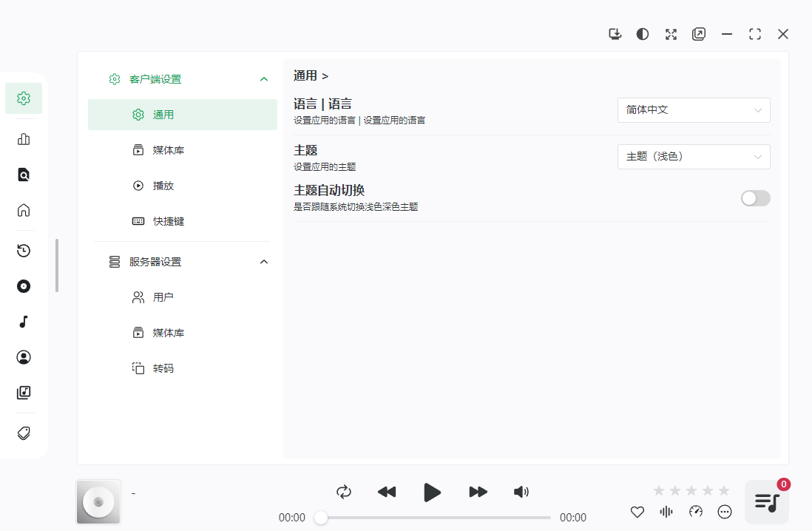This screenshot has width=812, height=531.
Task: View artists using the person sidebar icon
Action: pos(23,357)
